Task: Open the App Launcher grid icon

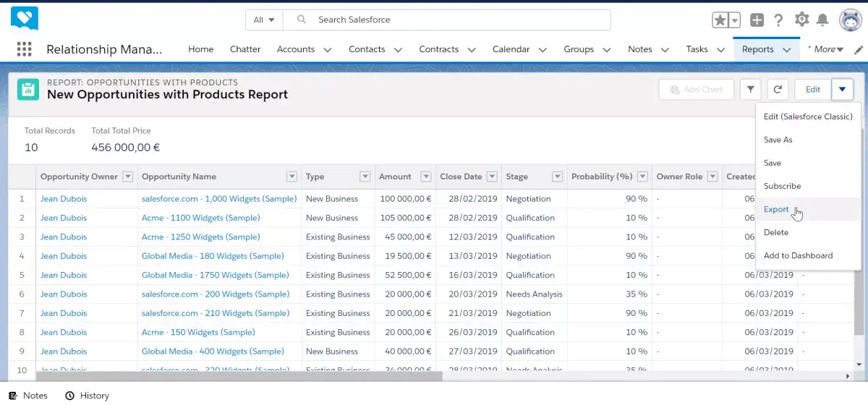Action: tap(24, 49)
